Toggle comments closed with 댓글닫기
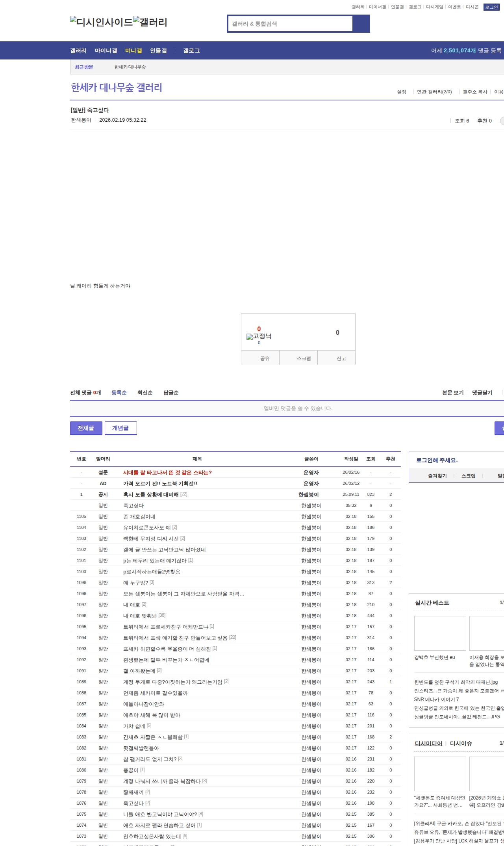 [482, 393]
